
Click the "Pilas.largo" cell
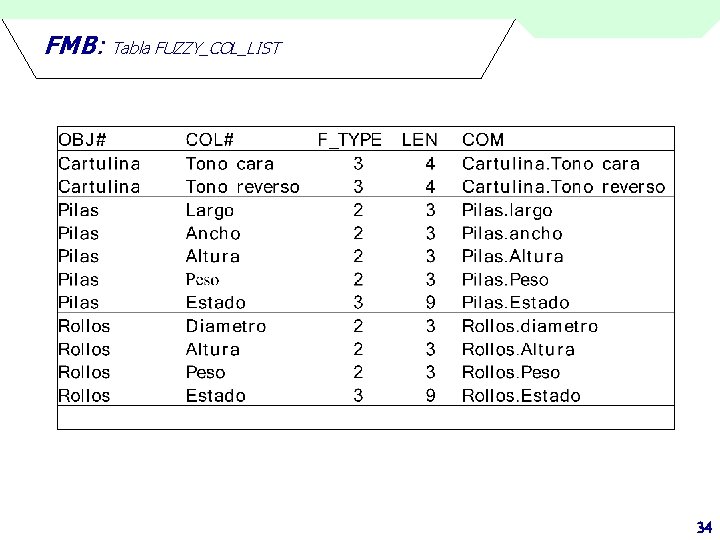[507, 210]
